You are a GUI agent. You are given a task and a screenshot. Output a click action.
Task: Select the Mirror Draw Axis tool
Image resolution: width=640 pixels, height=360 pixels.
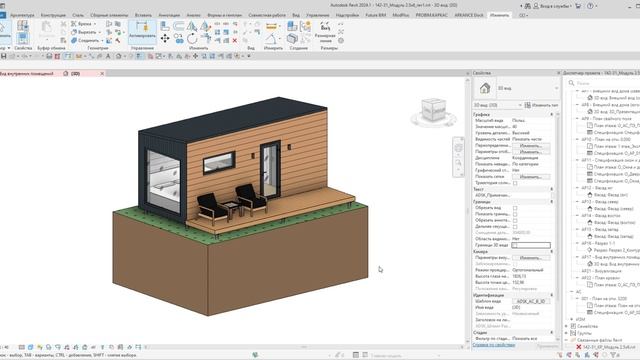coord(205,26)
